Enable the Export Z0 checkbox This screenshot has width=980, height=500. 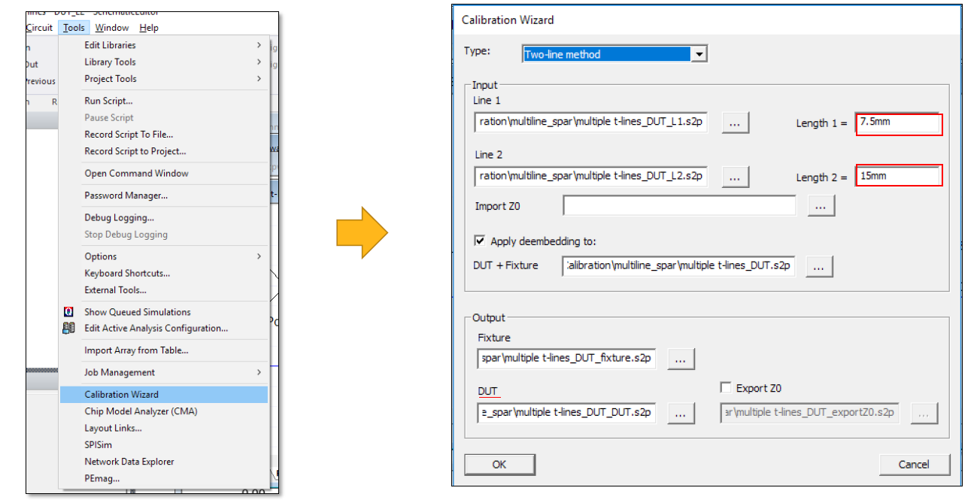pyautogui.click(x=726, y=388)
